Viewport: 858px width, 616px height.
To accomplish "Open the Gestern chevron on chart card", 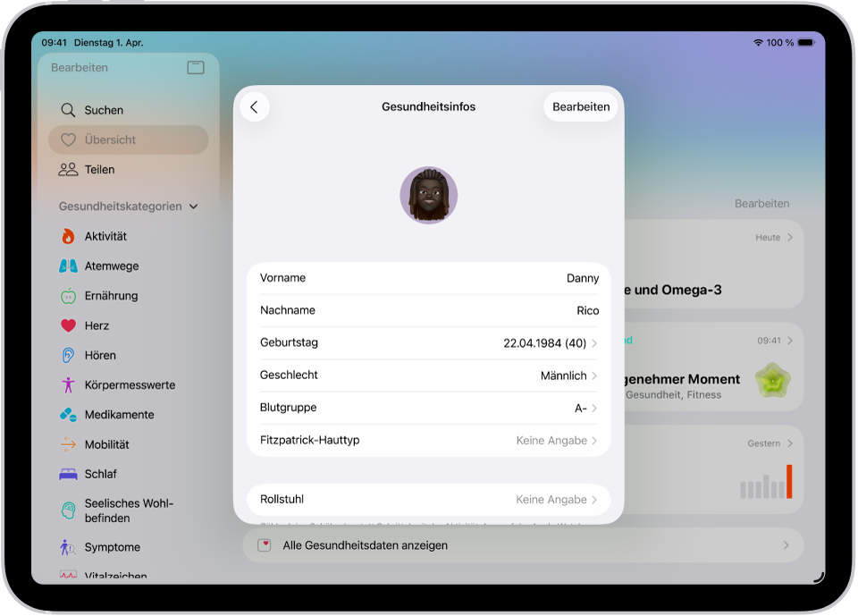I will [789, 443].
